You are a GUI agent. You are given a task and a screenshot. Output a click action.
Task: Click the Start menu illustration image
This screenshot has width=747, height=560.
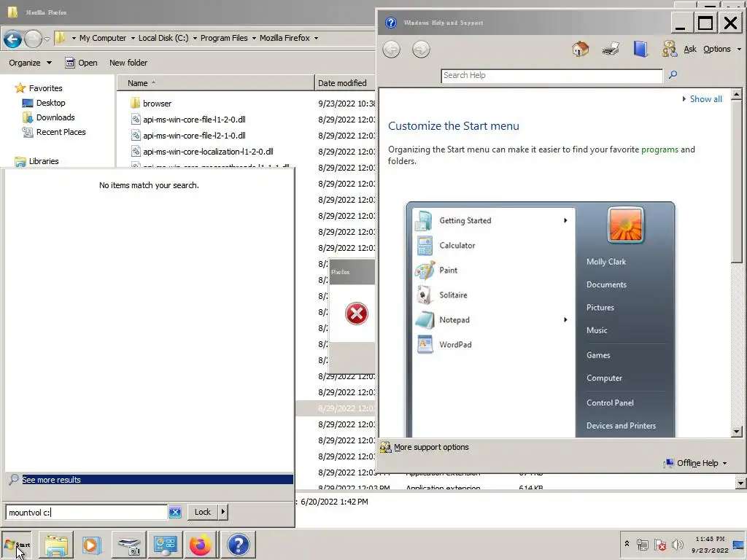coord(541,319)
